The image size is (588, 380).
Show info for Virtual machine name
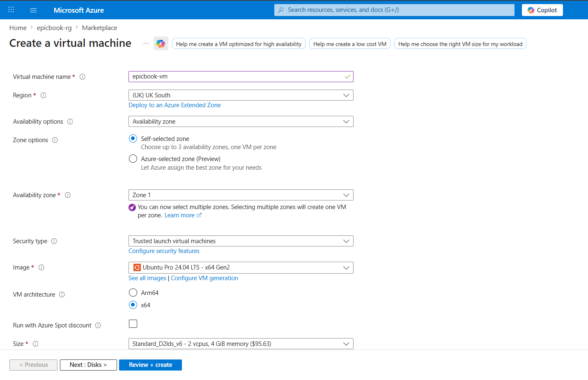tap(83, 77)
